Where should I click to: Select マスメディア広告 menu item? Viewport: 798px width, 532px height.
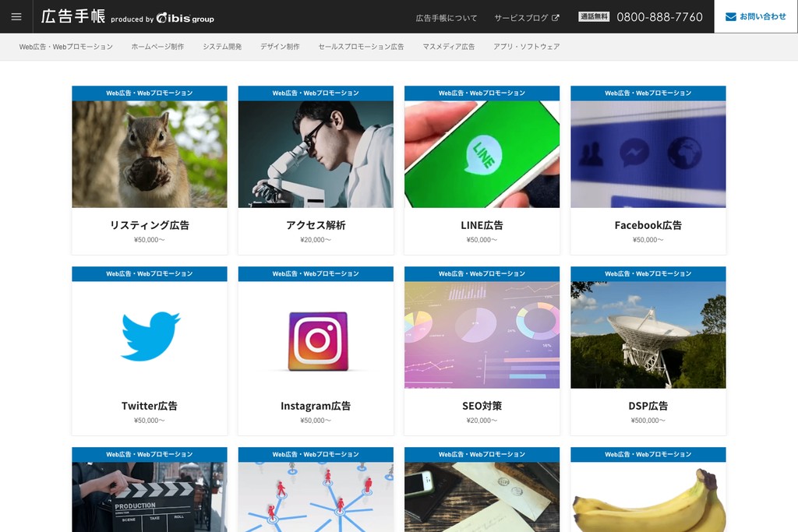click(449, 47)
